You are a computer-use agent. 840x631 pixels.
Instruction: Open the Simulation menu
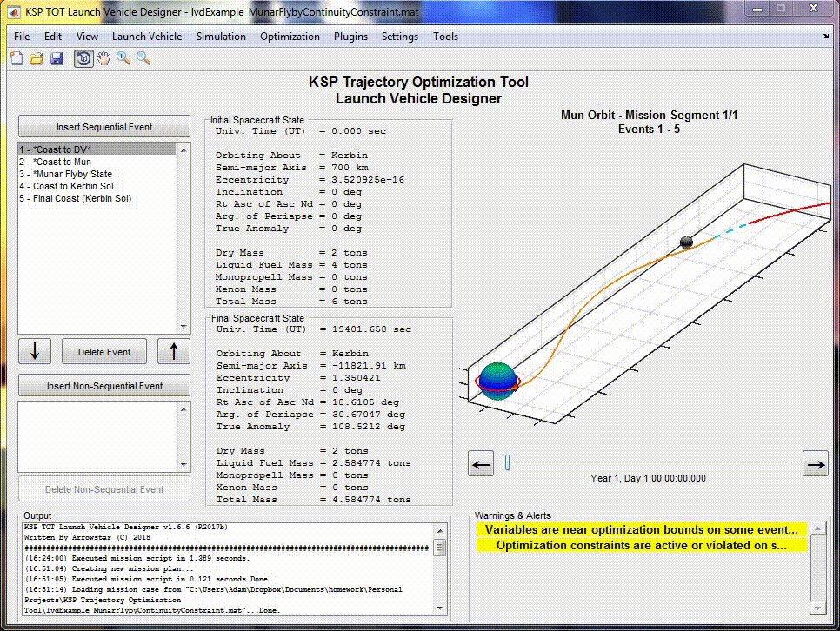click(x=221, y=37)
